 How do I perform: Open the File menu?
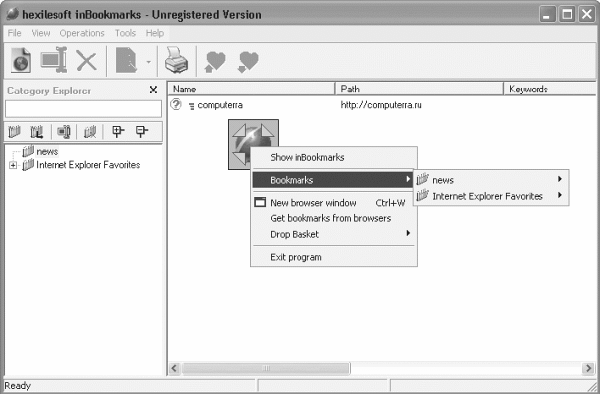click(x=15, y=33)
